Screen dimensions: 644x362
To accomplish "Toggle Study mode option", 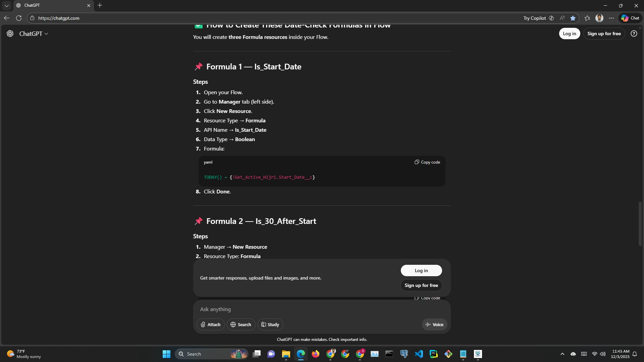I will click(x=270, y=324).
